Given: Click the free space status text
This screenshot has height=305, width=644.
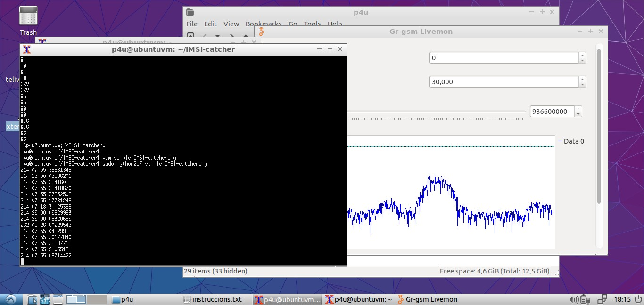Looking at the screenshot, I should point(495,271).
